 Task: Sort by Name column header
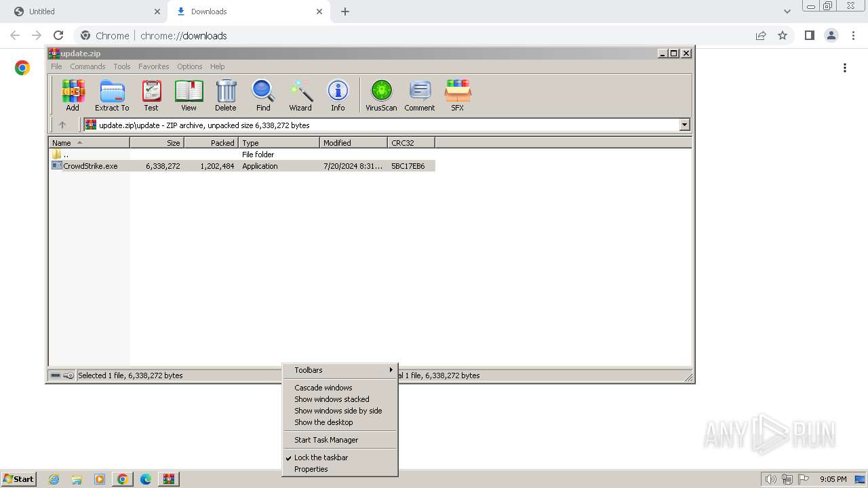[x=90, y=143]
